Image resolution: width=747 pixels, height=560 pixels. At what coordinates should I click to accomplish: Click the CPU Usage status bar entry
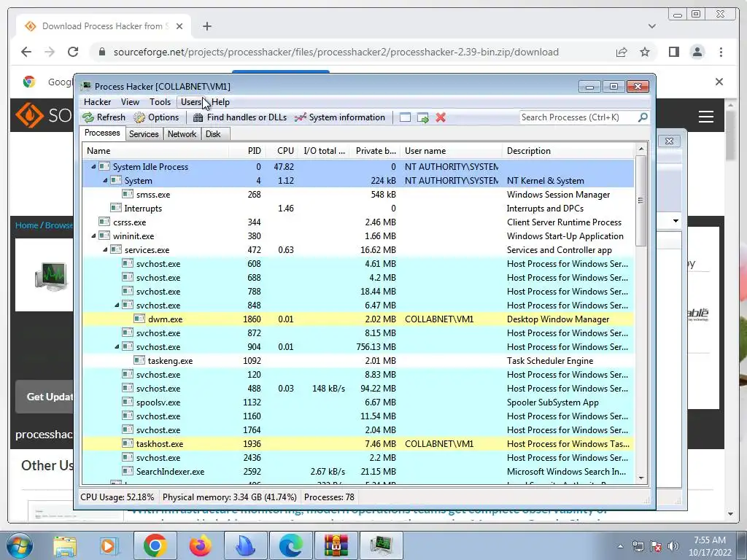click(x=117, y=497)
